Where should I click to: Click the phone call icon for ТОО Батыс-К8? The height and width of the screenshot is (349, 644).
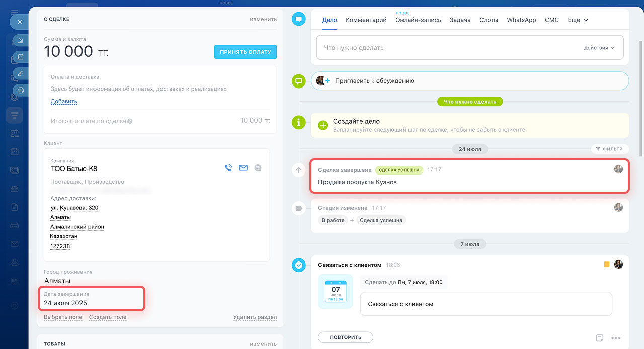click(x=228, y=168)
